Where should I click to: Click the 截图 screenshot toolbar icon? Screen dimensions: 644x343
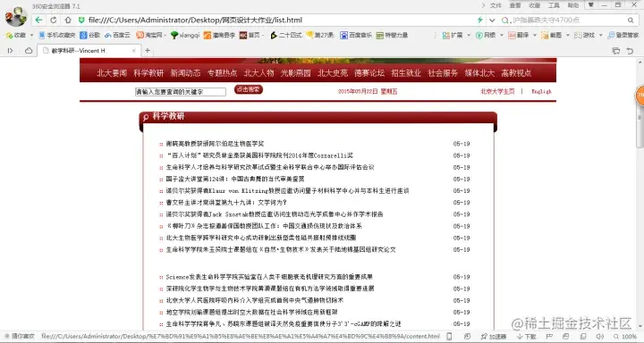click(x=552, y=36)
